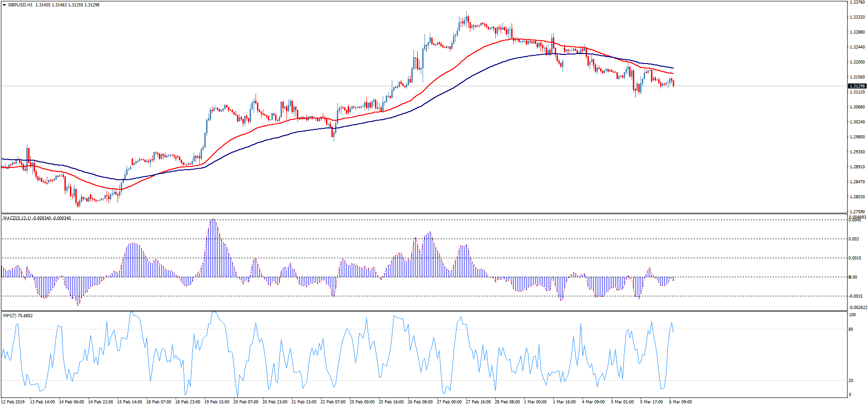
Task: Click the 6 Mar 09:00 time label
Action: (x=681, y=402)
